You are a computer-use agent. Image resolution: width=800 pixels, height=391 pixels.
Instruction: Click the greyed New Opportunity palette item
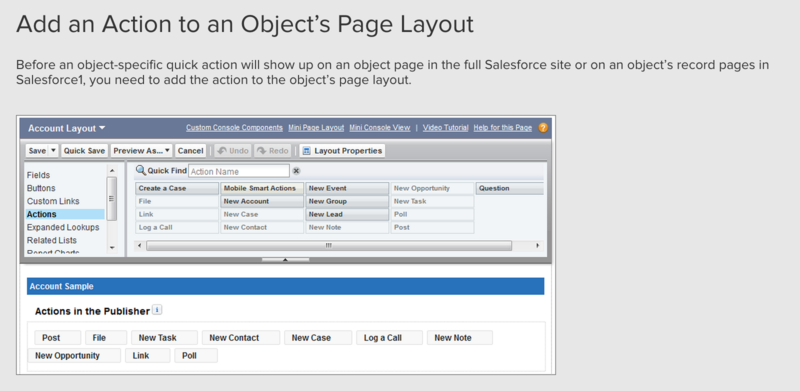coord(432,188)
